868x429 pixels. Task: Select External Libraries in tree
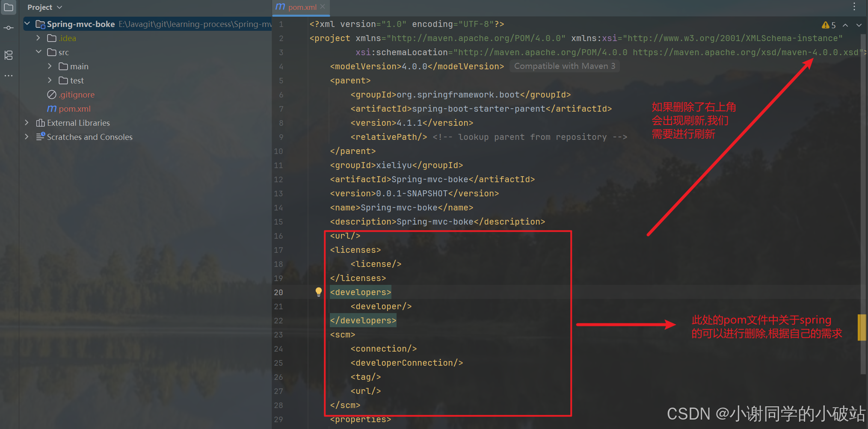(73, 123)
